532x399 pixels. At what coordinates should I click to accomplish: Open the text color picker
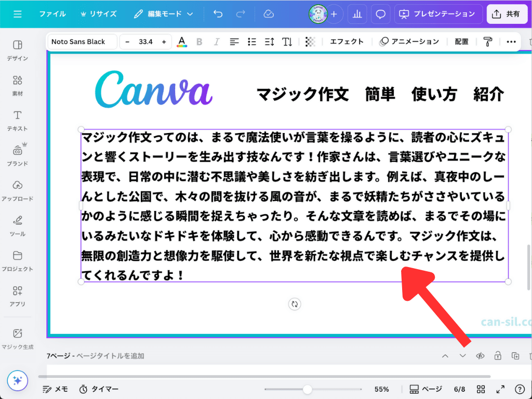click(x=182, y=42)
